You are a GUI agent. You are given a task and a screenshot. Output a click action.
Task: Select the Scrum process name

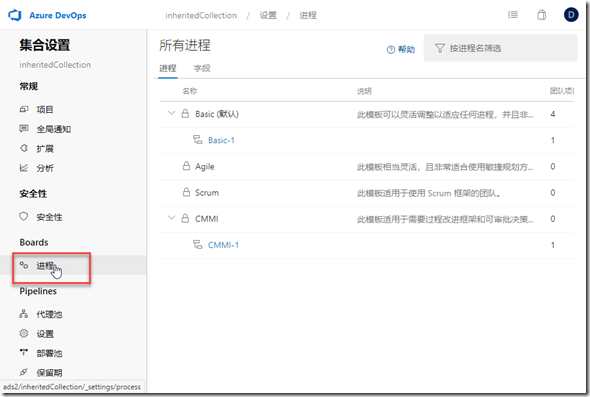[x=207, y=193]
